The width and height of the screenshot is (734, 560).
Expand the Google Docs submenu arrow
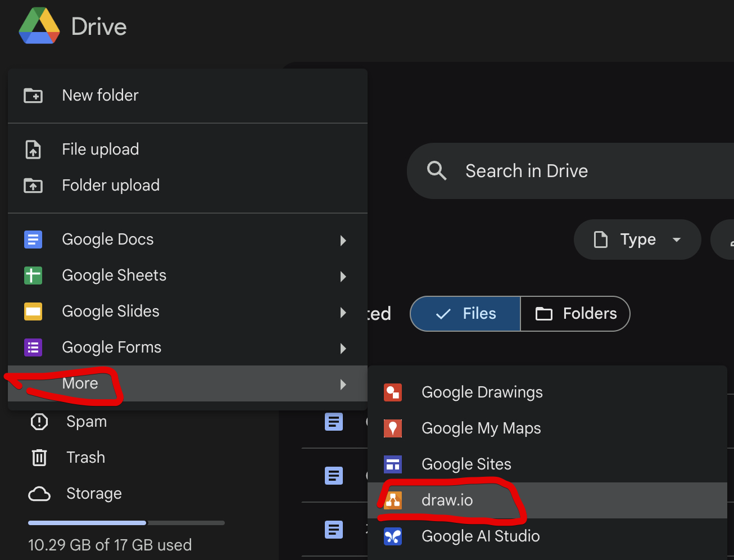pyautogui.click(x=343, y=241)
